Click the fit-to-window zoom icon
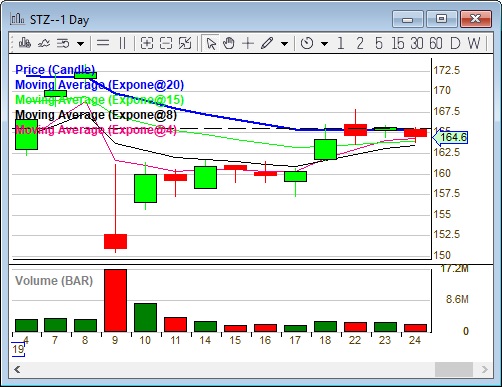Viewport: 502px width, 387px height. (185, 43)
